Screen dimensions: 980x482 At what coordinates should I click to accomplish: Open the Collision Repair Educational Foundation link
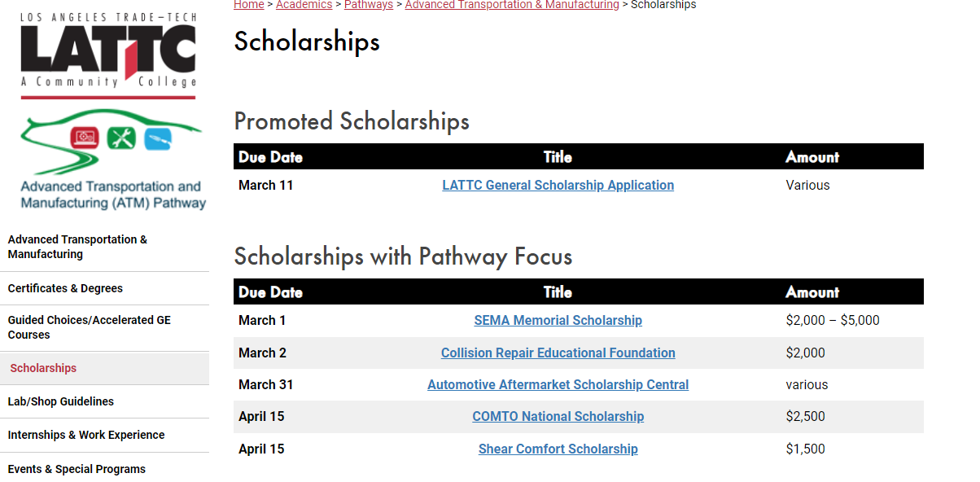558,353
